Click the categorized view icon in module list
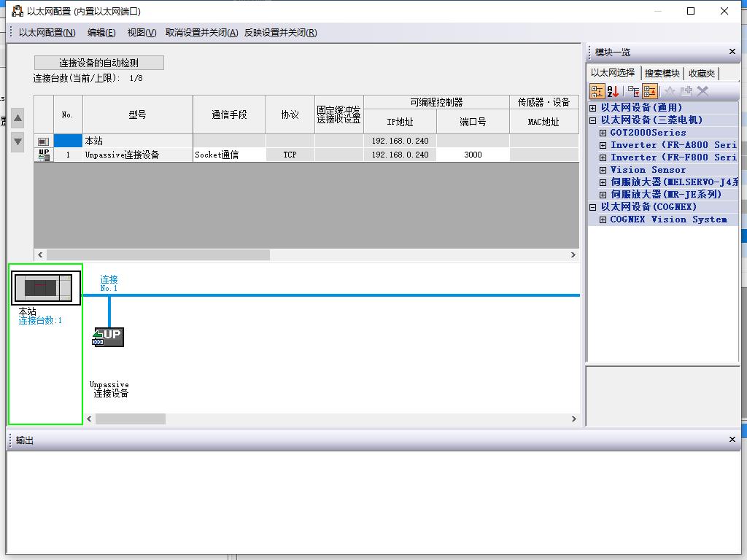The height and width of the screenshot is (560, 747). coord(597,91)
